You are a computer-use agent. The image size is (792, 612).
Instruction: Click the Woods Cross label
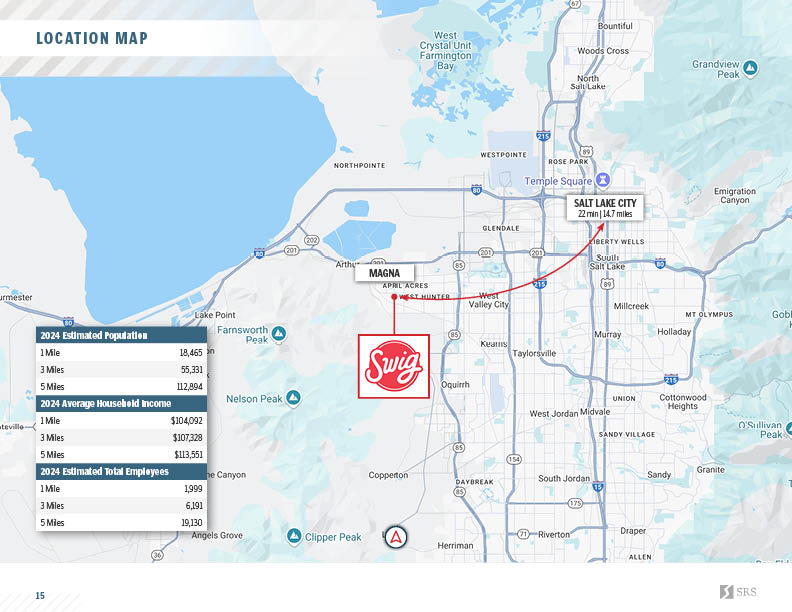coord(603,51)
